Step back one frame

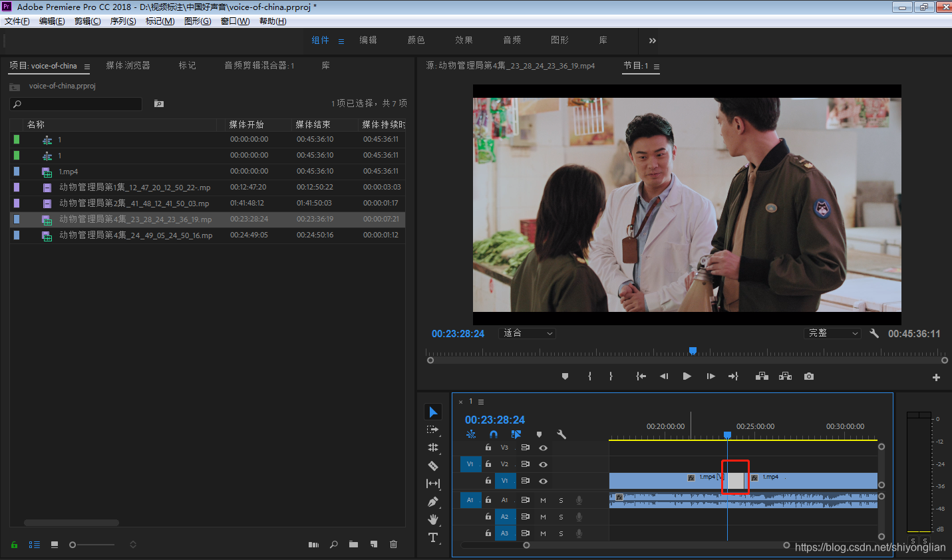coord(664,376)
